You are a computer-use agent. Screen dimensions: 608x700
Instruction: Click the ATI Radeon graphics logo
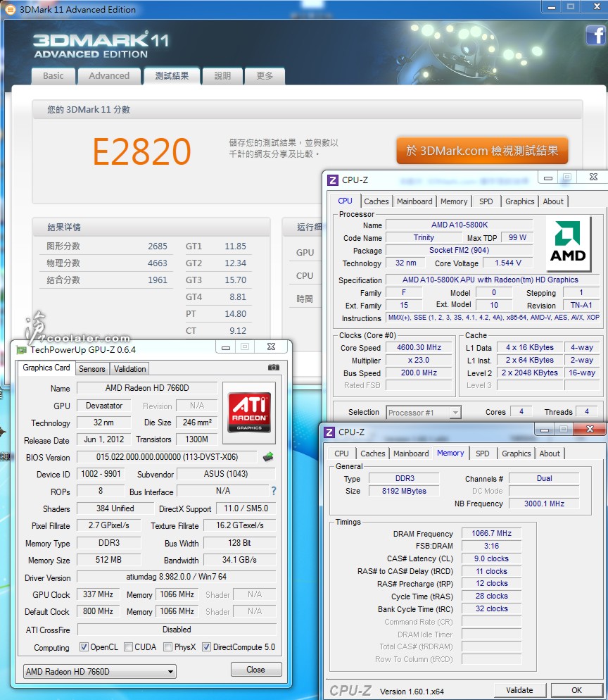pos(249,412)
